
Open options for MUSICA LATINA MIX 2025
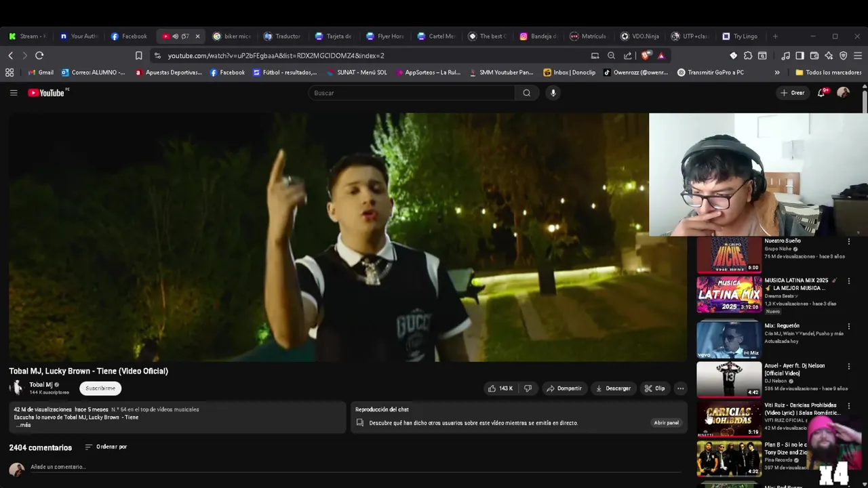click(x=848, y=281)
